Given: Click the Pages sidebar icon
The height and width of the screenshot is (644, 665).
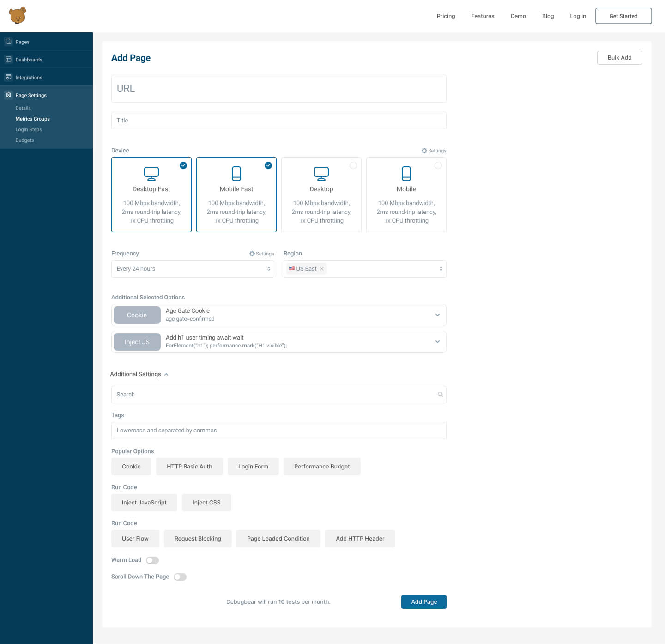Looking at the screenshot, I should click(x=8, y=42).
